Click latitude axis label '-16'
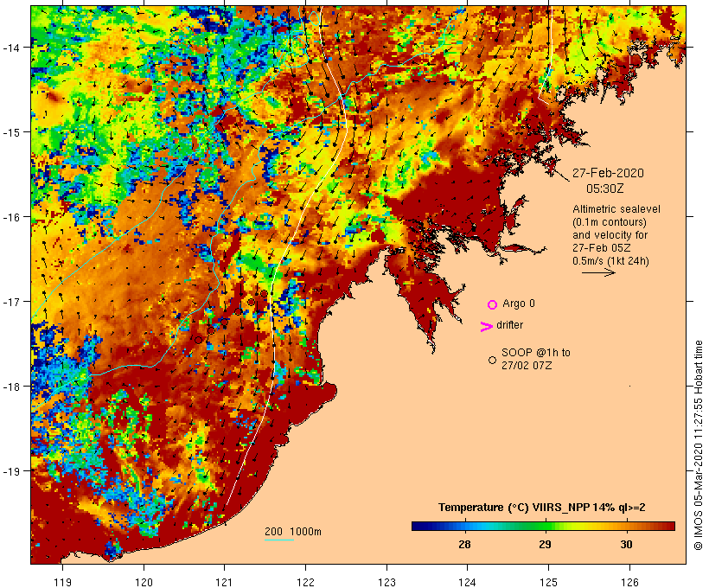Viewport: 709px width, 588px height. coord(10,217)
